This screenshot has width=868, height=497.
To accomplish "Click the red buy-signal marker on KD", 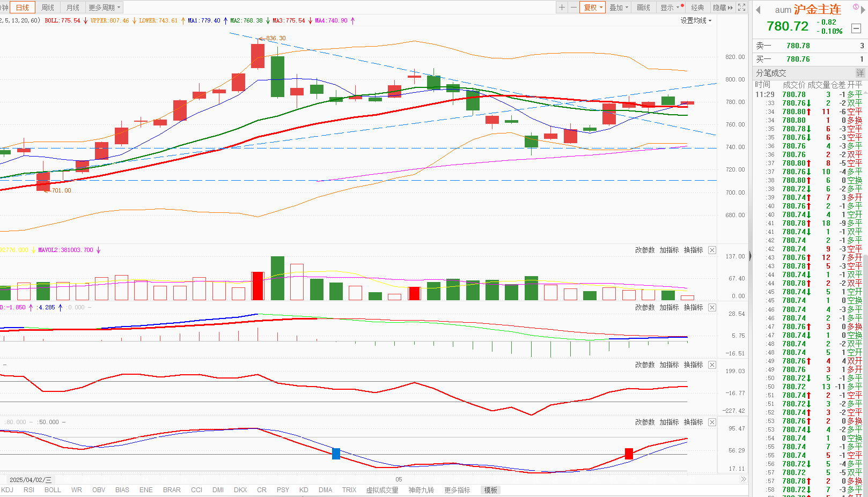I will (629, 454).
